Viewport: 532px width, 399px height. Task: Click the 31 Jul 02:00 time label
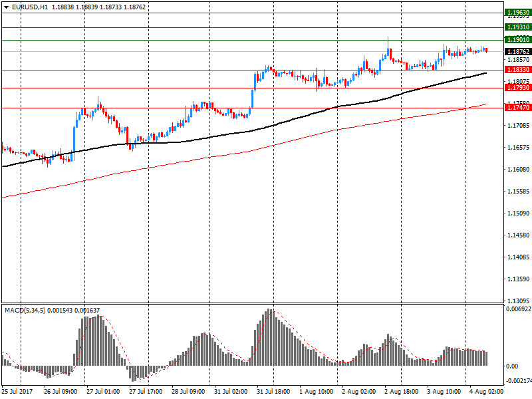[x=231, y=392]
